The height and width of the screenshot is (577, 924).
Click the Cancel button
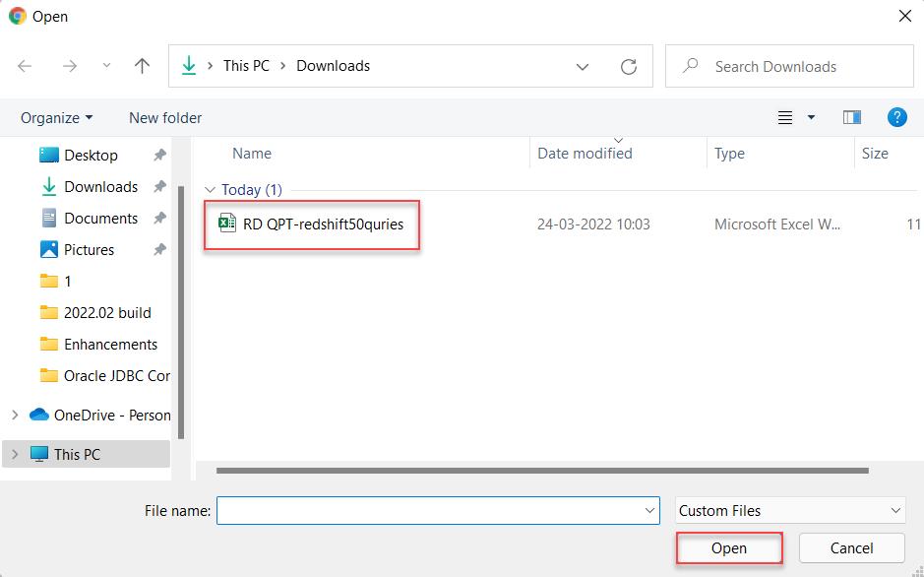click(851, 548)
